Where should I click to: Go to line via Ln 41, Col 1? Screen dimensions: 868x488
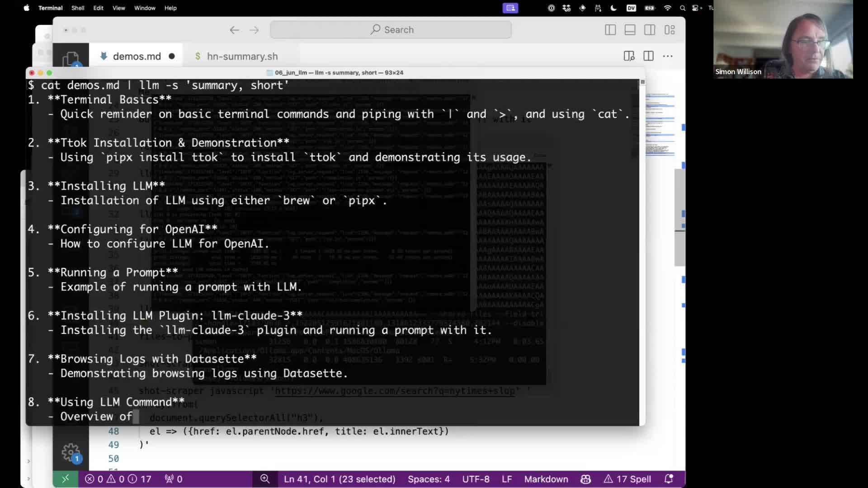(x=340, y=479)
